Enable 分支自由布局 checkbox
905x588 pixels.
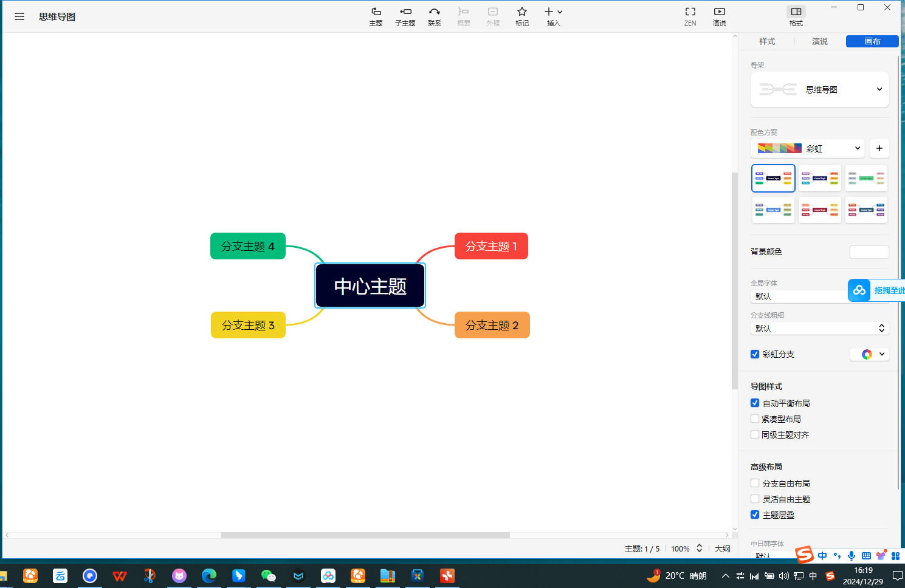point(755,483)
